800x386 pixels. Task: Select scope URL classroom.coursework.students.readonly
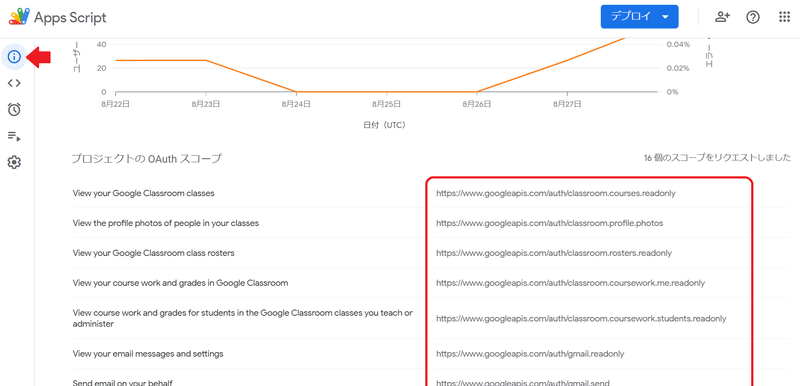(x=581, y=319)
